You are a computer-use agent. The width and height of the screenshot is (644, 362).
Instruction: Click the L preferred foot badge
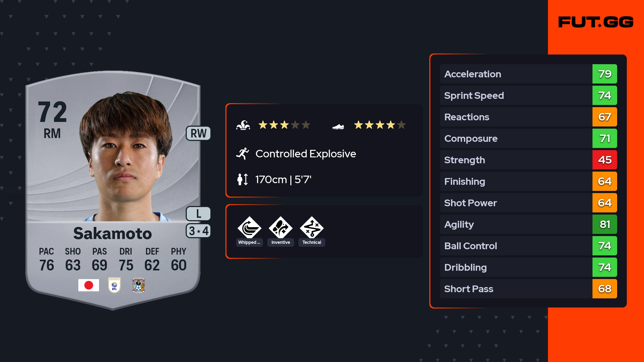(x=199, y=214)
